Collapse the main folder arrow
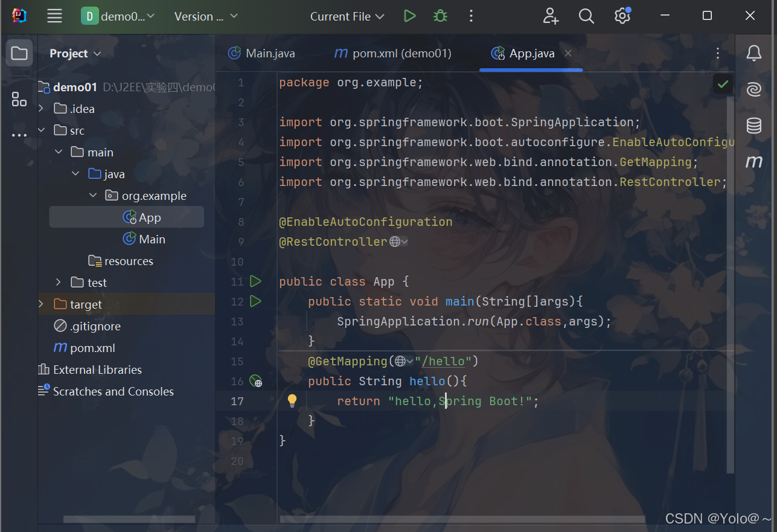The image size is (777, 532). (x=59, y=152)
